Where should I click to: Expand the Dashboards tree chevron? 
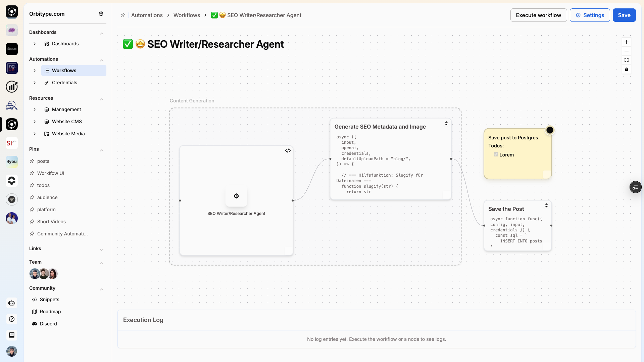[35, 44]
